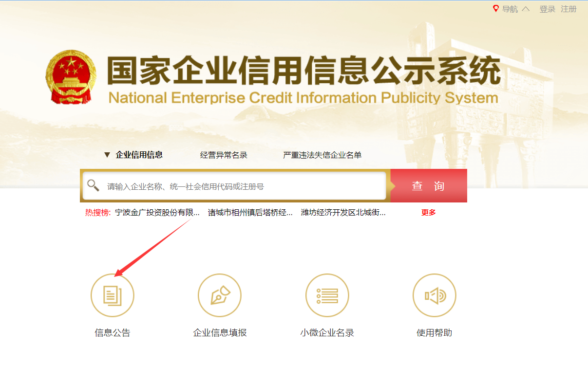The width and height of the screenshot is (588, 383).
Task: Open hot search 潍坊经济开发区北城街...
Action: pos(343,213)
